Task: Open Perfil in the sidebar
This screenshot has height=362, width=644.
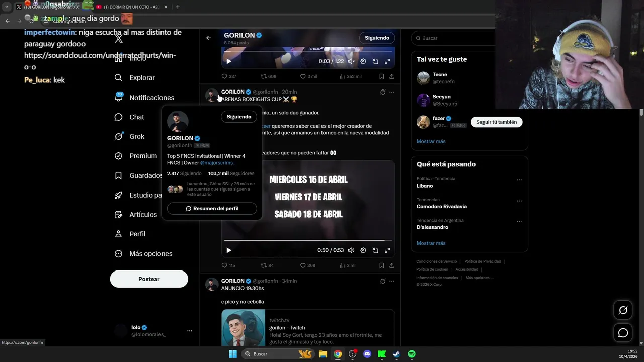Action: tap(130, 234)
